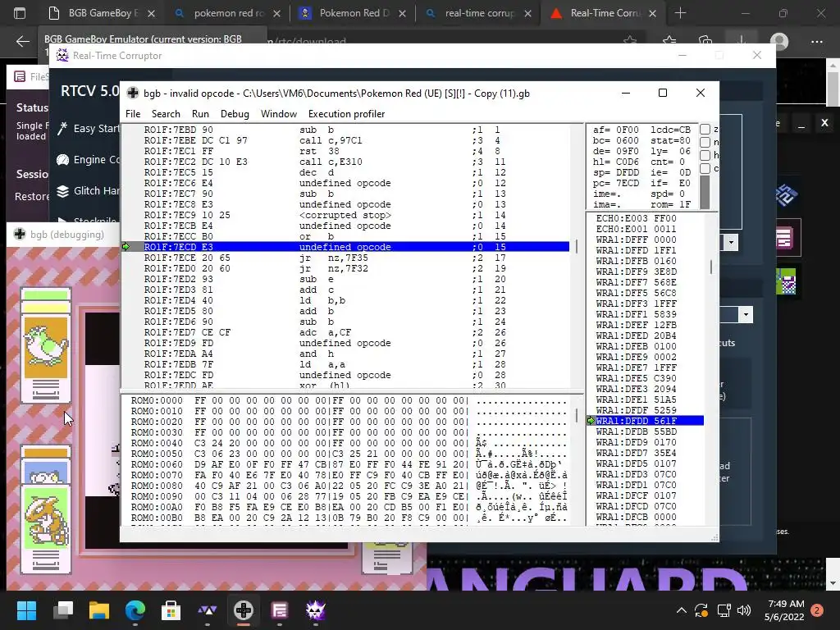Viewport: 840px width, 630px height.
Task: Click the green checkered icon in background panel
Action: (786, 282)
